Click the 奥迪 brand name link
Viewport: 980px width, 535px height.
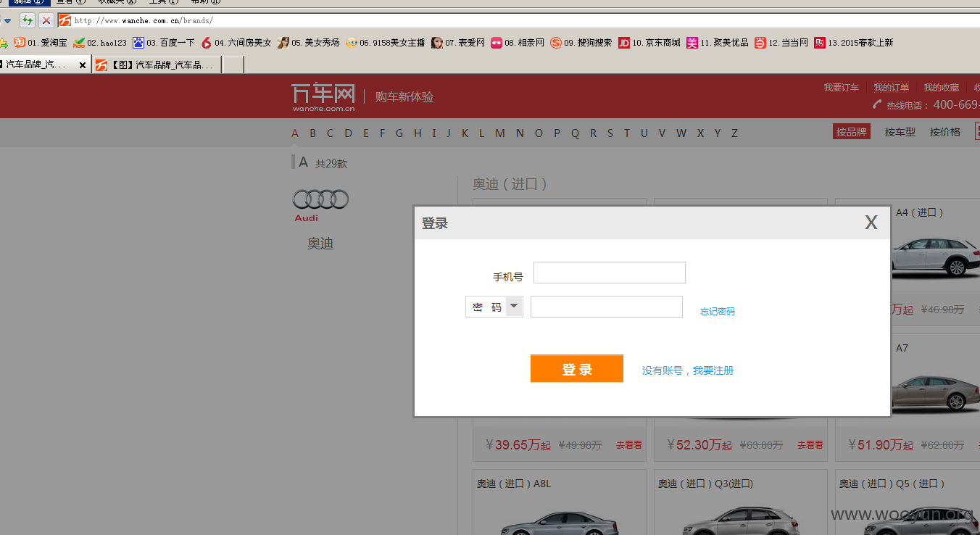click(x=320, y=244)
